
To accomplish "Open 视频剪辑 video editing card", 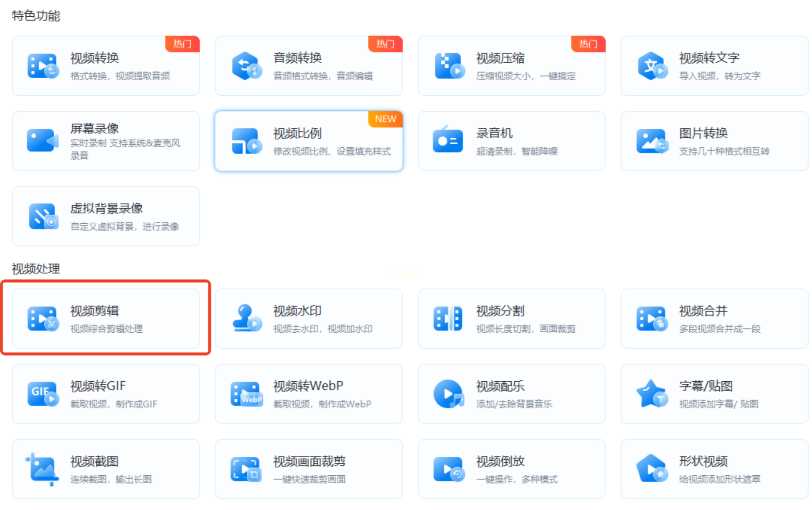I will (106, 319).
